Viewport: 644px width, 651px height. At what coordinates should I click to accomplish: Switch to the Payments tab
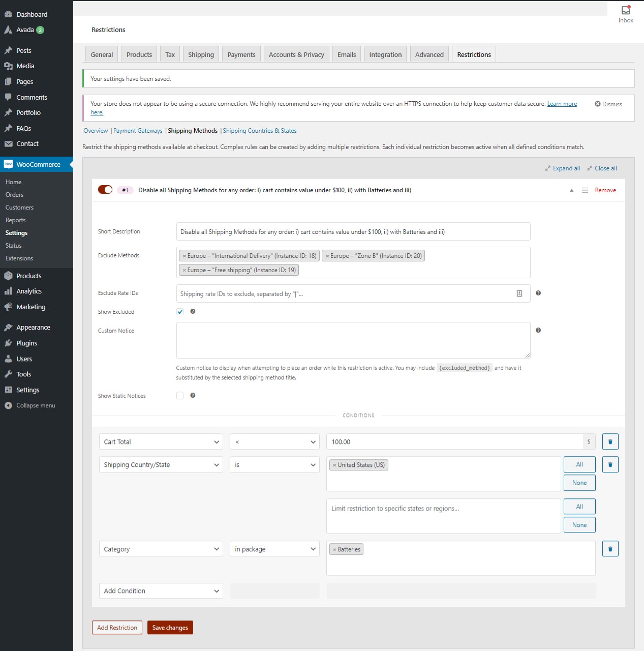tap(241, 54)
